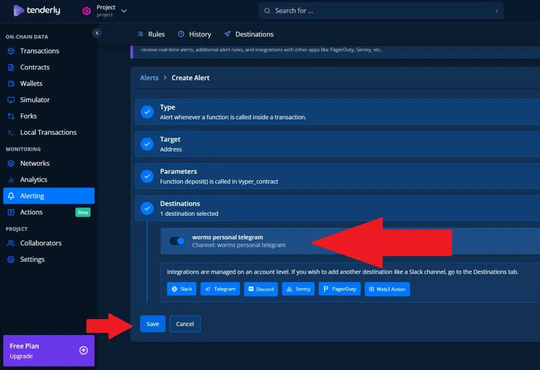The image size is (540, 370).
Task: Click the Local Transactions terminal icon
Action: (x=11, y=133)
